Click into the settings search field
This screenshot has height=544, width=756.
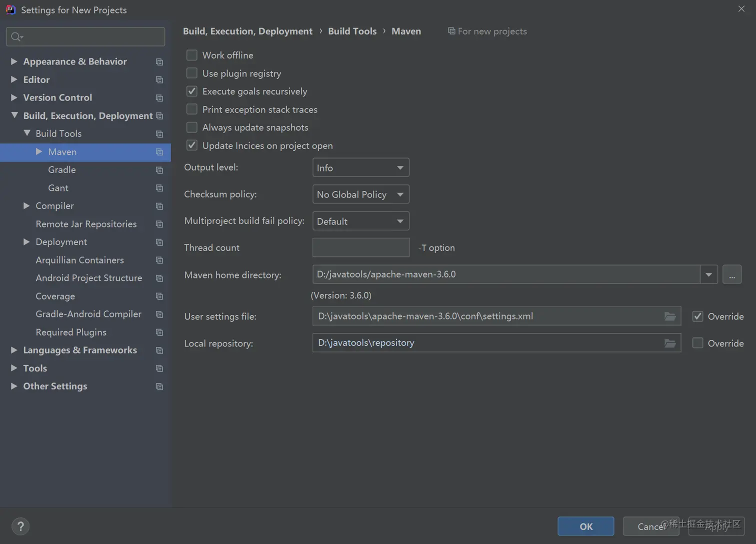85,36
